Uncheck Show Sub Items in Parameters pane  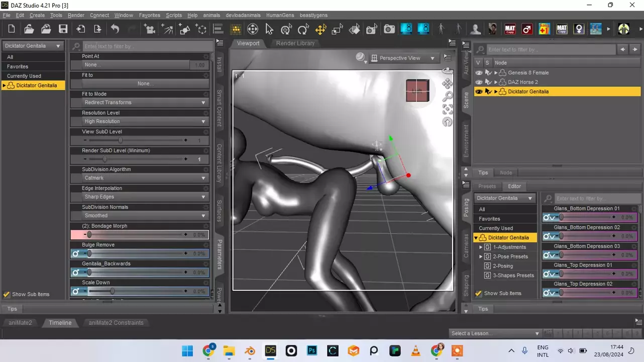point(7,295)
